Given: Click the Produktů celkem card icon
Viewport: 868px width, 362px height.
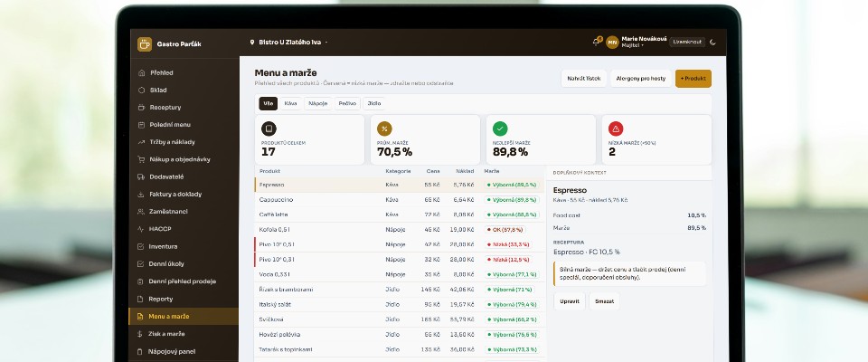Looking at the screenshot, I should (269, 129).
